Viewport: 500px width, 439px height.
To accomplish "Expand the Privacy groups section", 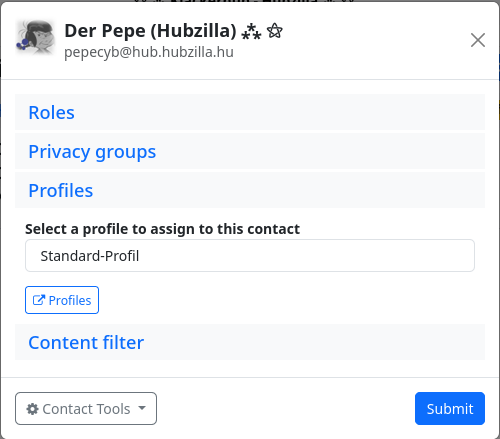I will pyautogui.click(x=92, y=152).
